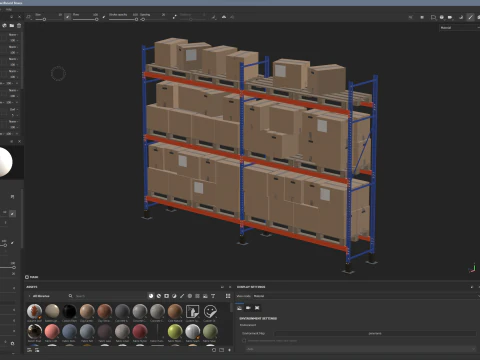Viewport: 480px width, 360px height.
Task: Select the Environment images filter icon
Action: (205, 296)
